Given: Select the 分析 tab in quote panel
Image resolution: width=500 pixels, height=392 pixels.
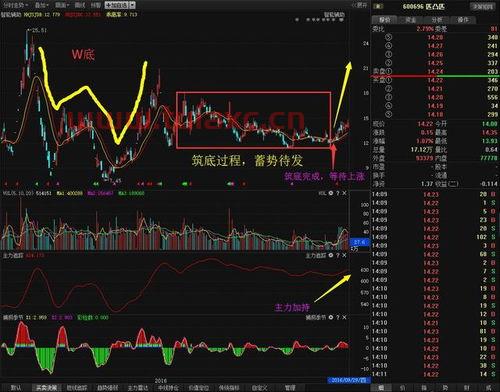Looking at the screenshot, I should point(437,20).
